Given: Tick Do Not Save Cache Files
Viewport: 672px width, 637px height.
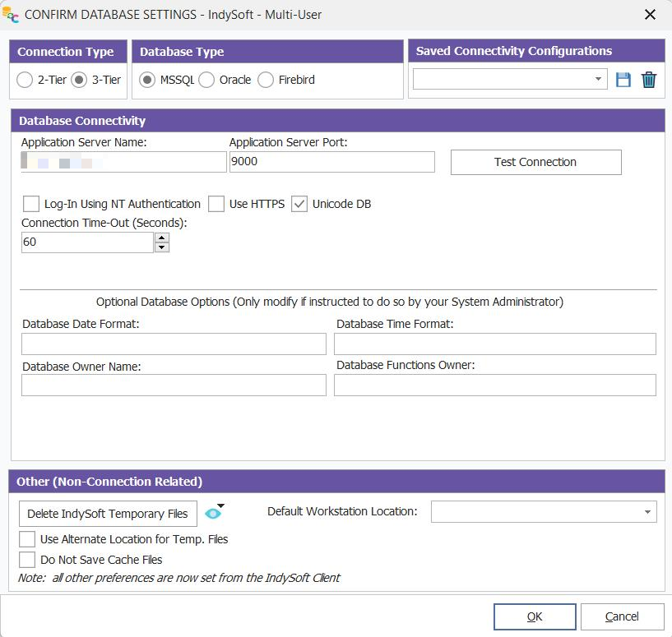Looking at the screenshot, I should point(27,560).
